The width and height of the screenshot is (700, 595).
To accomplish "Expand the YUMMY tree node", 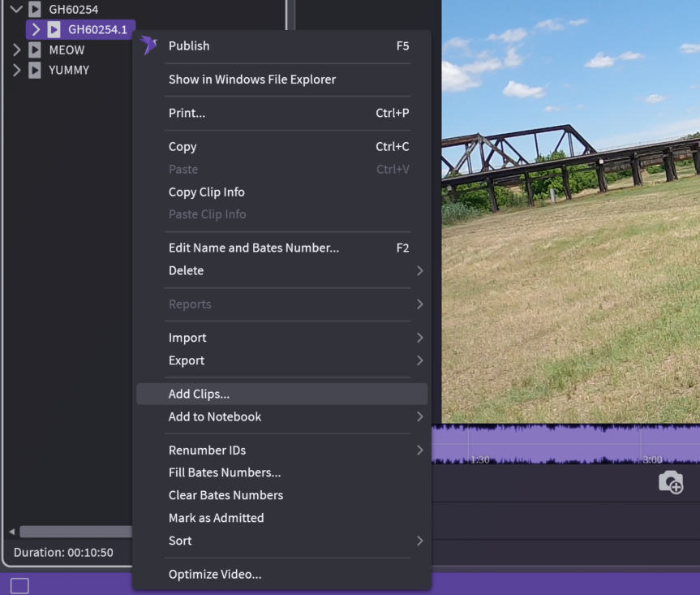I will coord(16,71).
